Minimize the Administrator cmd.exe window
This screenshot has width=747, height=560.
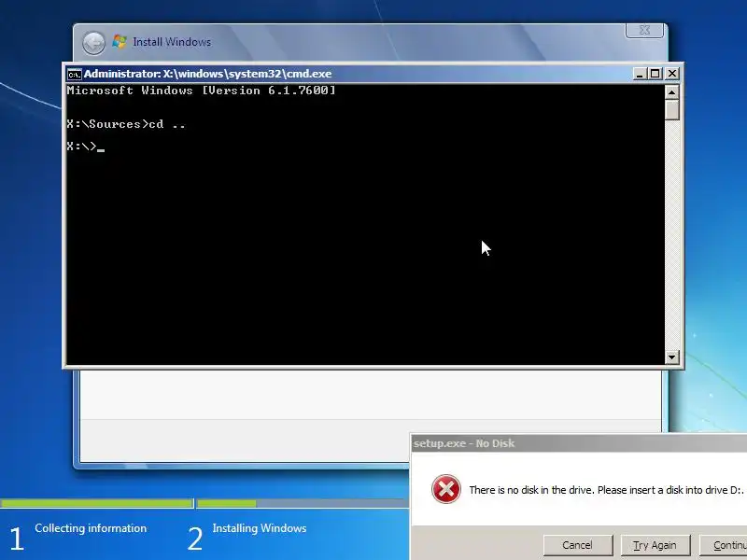coord(640,74)
